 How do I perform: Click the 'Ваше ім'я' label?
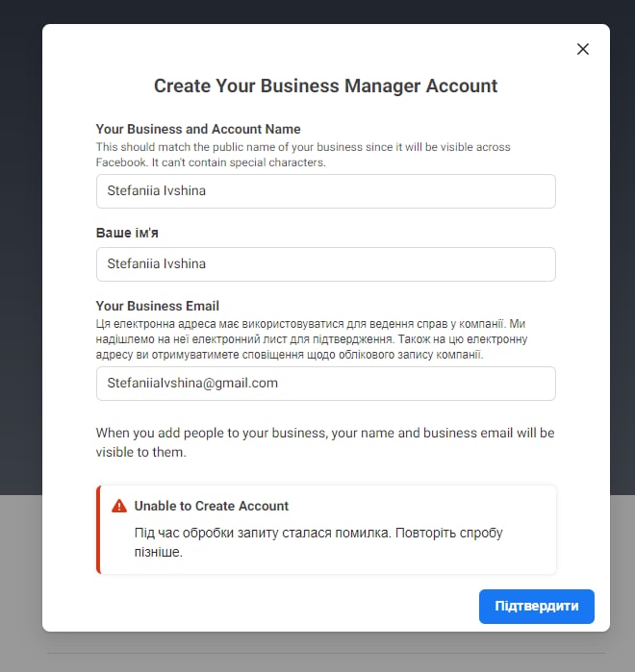127,233
